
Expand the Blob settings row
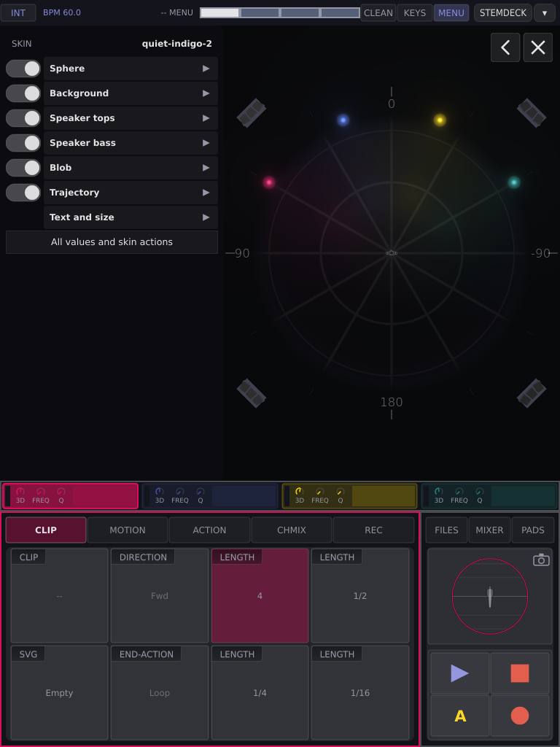[131, 168]
